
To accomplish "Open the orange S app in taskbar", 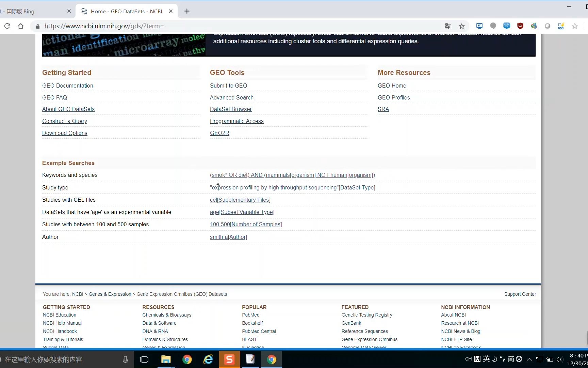I will [229, 359].
